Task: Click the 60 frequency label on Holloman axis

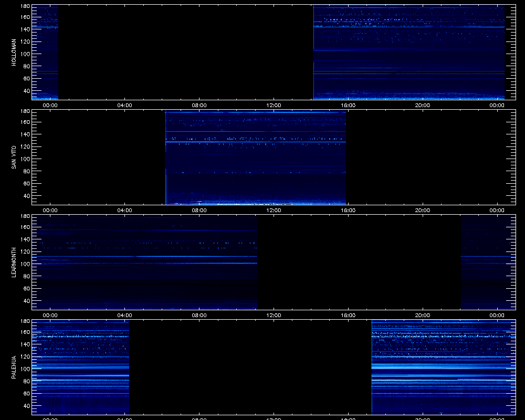Action: [27, 78]
